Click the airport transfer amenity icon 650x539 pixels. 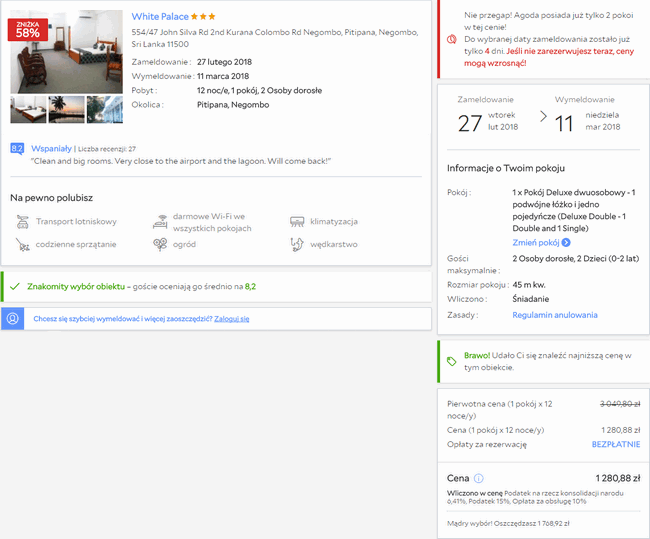tap(22, 221)
